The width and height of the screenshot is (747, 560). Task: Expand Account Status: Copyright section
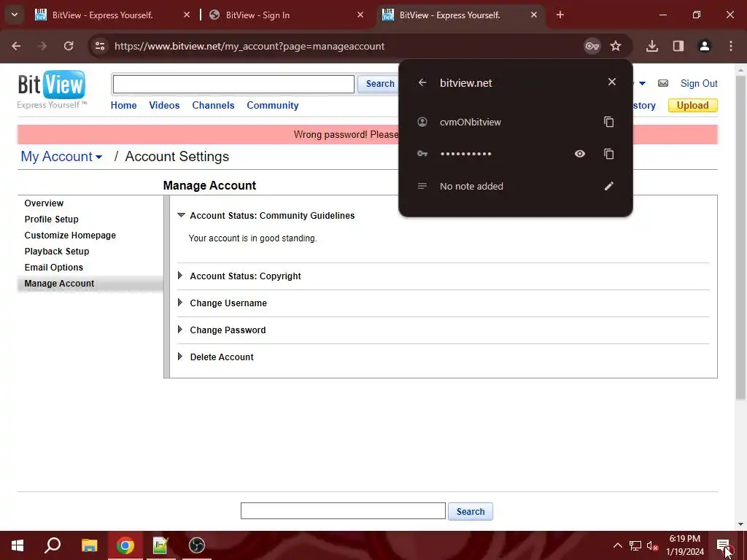pyautogui.click(x=245, y=276)
